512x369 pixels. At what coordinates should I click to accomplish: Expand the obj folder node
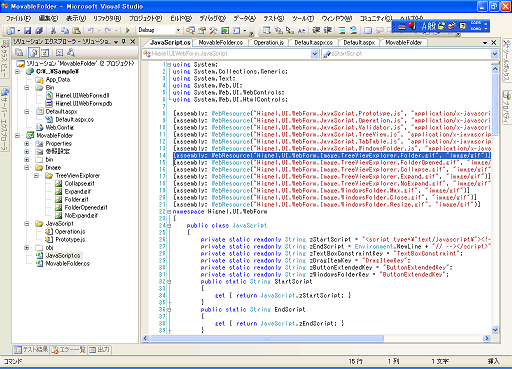[27, 247]
